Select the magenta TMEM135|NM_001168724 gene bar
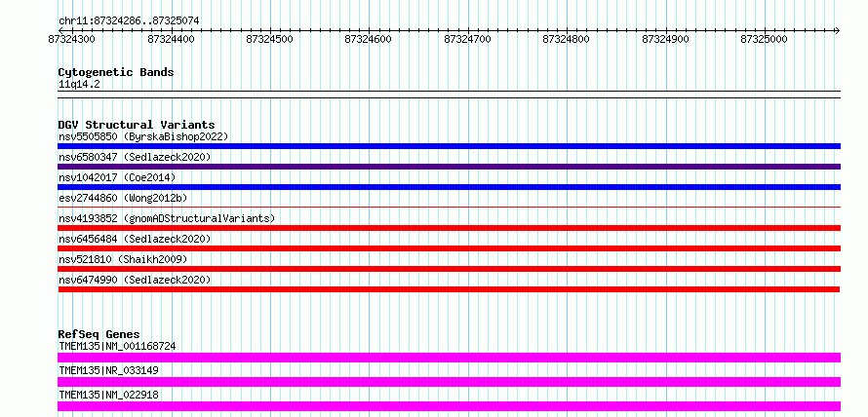This screenshot has height=417, width=868. tap(449, 358)
